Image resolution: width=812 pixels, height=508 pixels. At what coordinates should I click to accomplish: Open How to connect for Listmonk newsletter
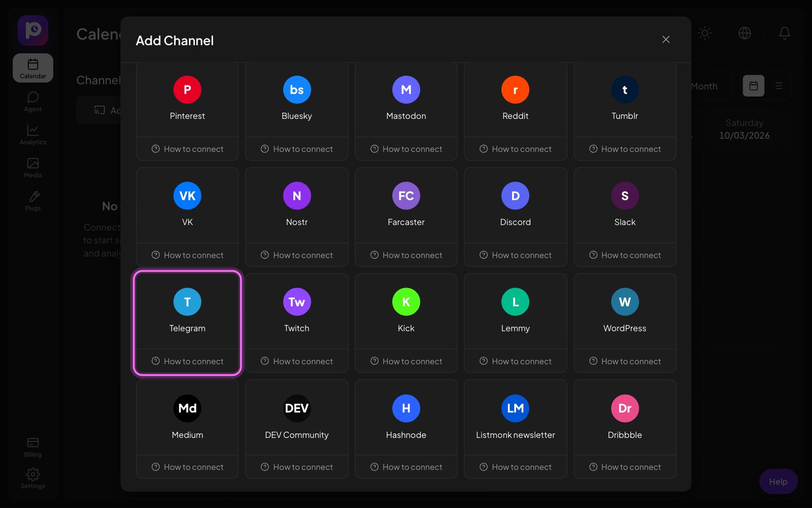(x=516, y=467)
